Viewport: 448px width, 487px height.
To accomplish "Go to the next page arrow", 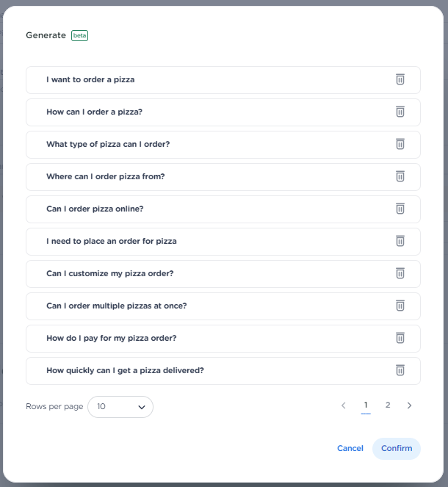I will (410, 405).
